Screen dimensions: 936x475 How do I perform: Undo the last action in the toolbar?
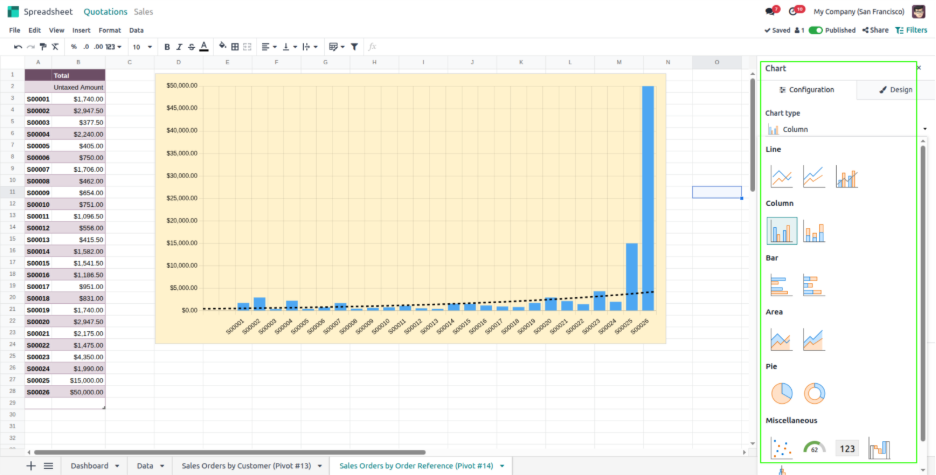coord(18,47)
